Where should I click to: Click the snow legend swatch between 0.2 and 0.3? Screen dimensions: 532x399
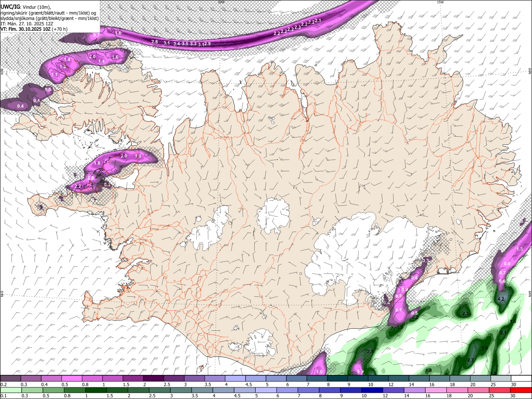(x=11, y=378)
